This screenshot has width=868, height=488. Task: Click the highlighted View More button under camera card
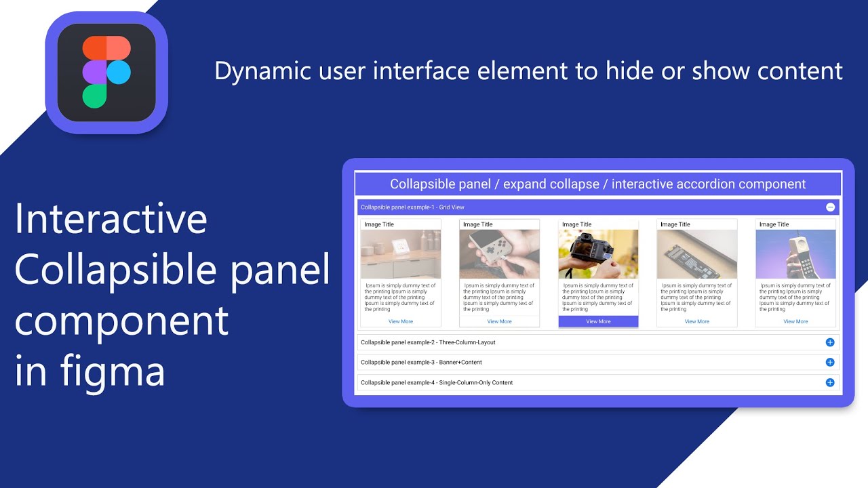coord(598,321)
